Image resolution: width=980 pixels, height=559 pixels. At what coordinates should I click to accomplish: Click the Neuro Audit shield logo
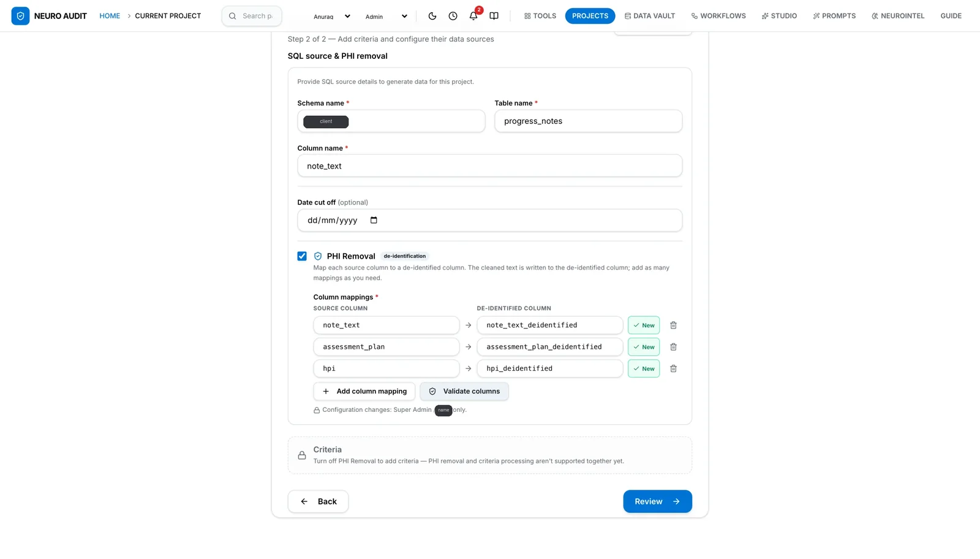coord(20,16)
